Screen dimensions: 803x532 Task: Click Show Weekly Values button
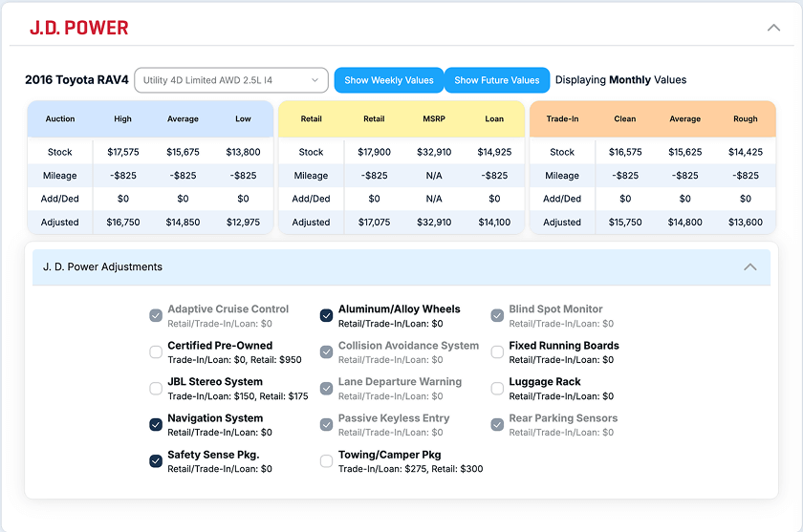click(x=389, y=80)
